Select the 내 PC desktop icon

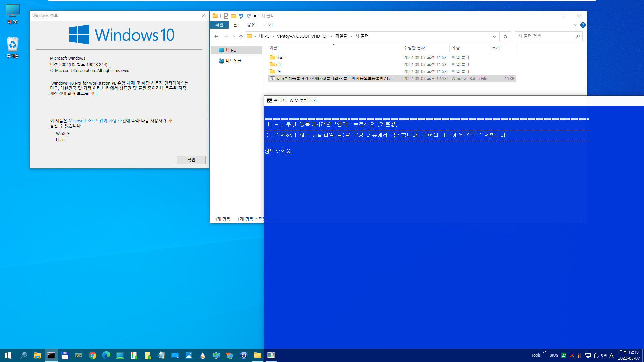pyautogui.click(x=13, y=14)
